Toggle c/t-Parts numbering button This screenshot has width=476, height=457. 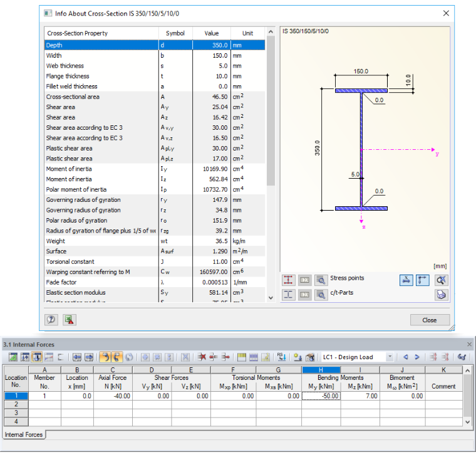(x=304, y=295)
